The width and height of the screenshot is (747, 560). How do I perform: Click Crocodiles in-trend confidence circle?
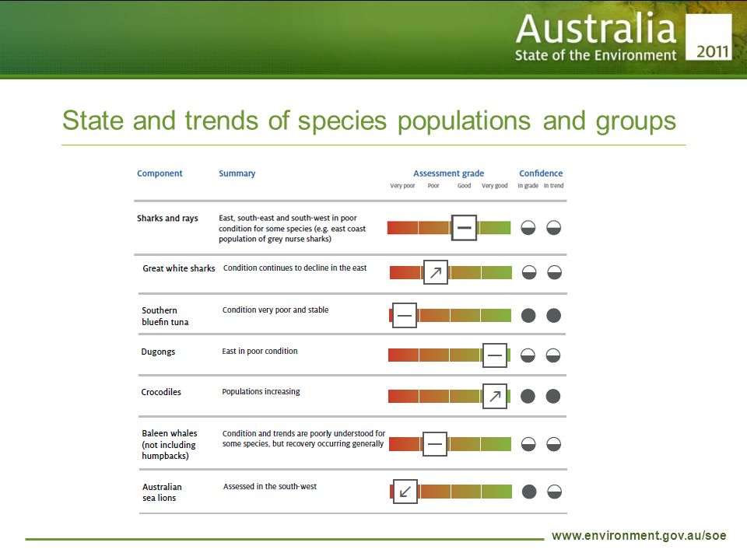[553, 396]
